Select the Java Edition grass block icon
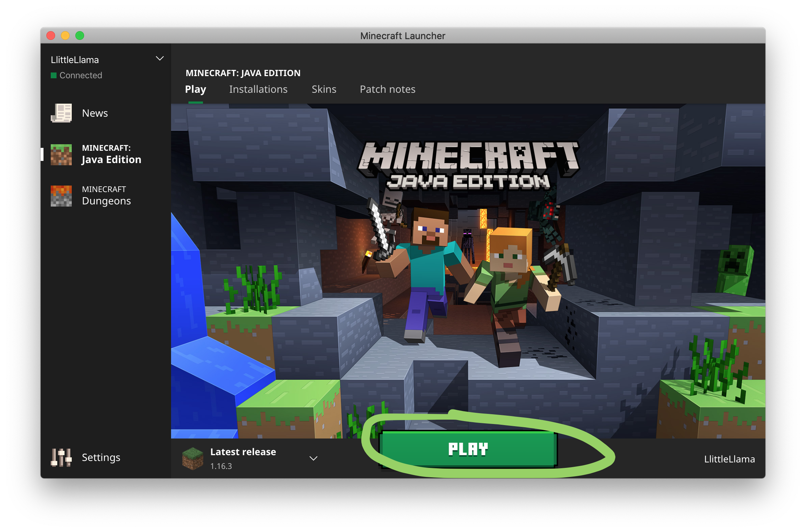The height and width of the screenshot is (532, 806). [61, 154]
